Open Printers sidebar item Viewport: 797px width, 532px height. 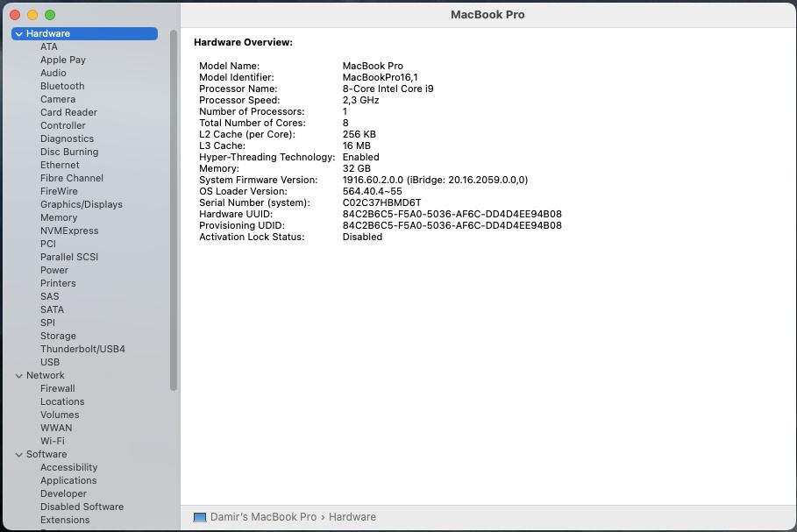click(x=58, y=284)
